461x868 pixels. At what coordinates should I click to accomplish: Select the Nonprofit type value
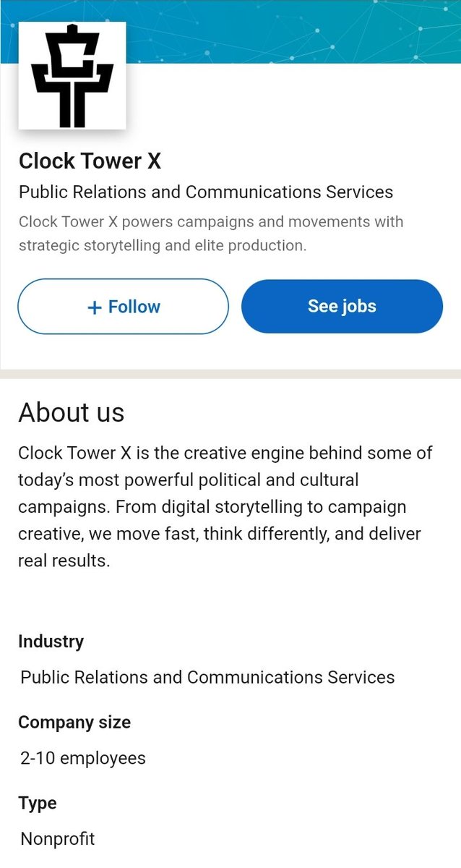pyautogui.click(x=58, y=839)
